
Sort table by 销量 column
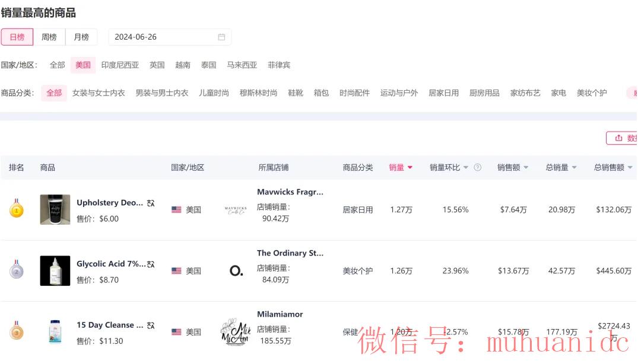point(401,167)
